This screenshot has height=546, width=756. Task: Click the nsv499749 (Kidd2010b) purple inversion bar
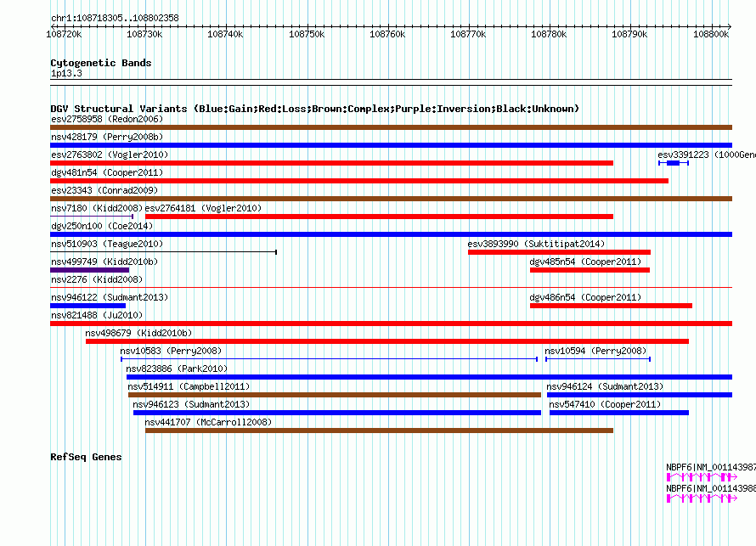tap(90, 270)
